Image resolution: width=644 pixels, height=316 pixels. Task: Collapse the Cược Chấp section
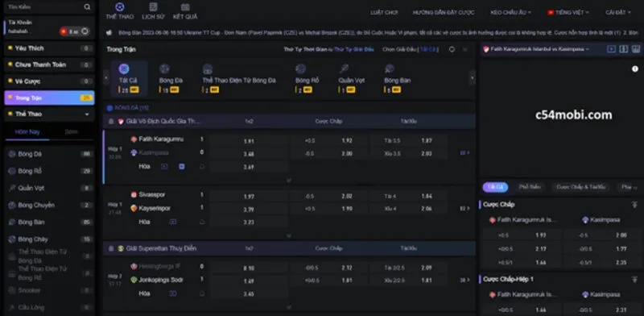click(x=634, y=205)
